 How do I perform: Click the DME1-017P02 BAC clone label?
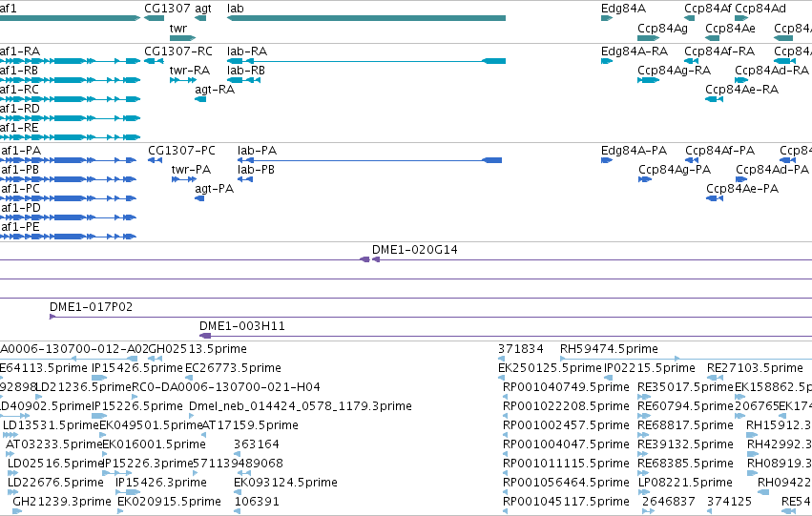coord(92,307)
